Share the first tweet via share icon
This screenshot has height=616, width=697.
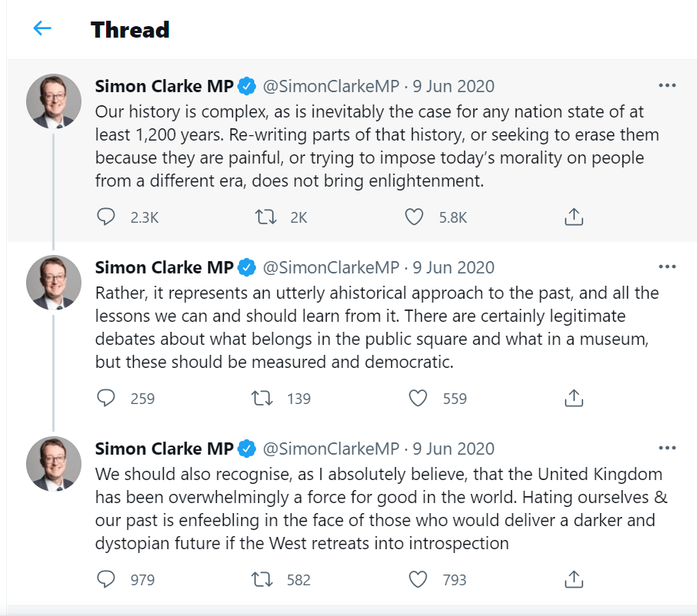574,217
